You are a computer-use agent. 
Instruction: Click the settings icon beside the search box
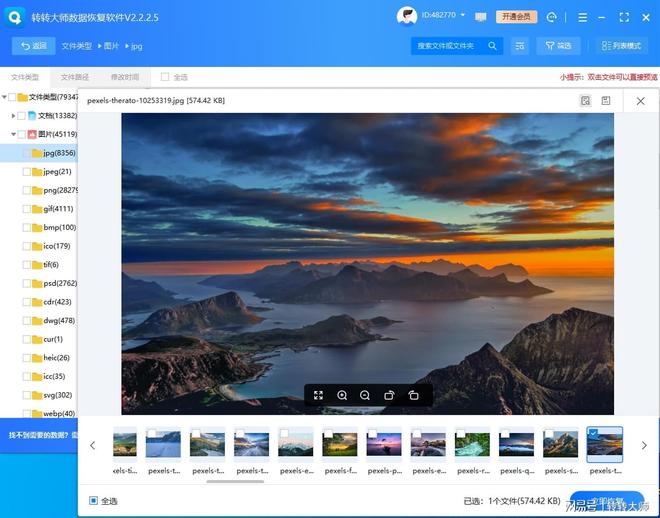(520, 46)
